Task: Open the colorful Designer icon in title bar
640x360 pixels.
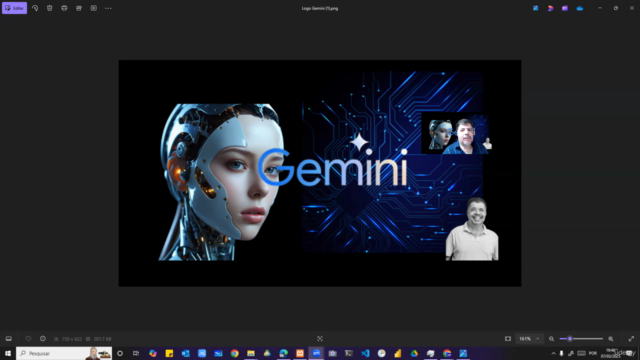Action: point(550,8)
